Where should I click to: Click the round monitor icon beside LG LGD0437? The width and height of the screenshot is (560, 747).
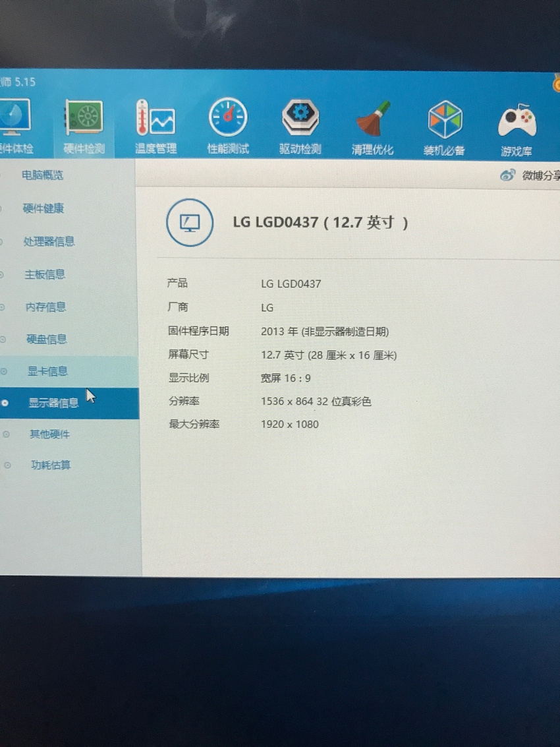(190, 222)
